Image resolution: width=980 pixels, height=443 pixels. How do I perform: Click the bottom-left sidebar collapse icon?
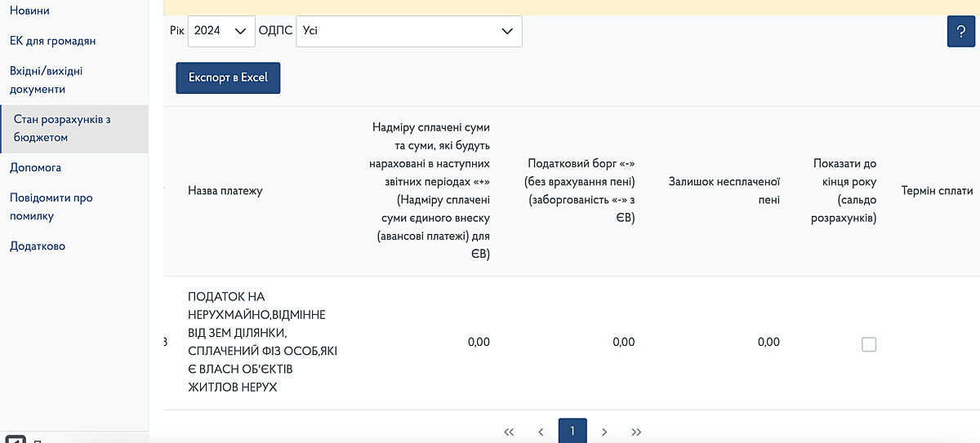[16, 439]
